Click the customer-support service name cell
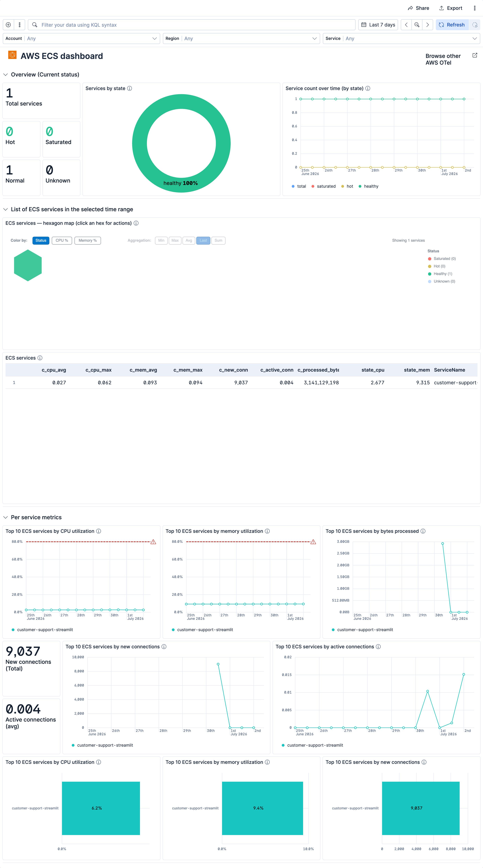Screen dimensions: 483x868 (455, 382)
